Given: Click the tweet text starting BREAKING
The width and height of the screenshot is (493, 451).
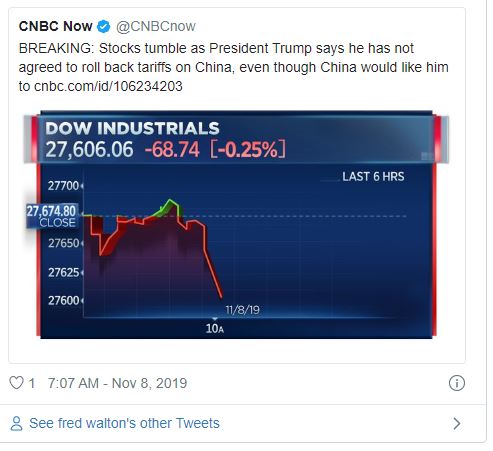Looking at the screenshot, I should [233, 67].
